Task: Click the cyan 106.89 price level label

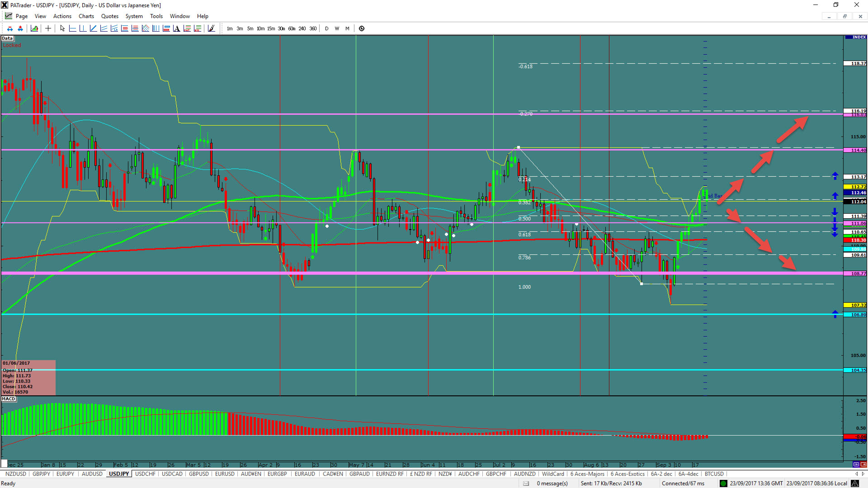Action: (x=855, y=314)
